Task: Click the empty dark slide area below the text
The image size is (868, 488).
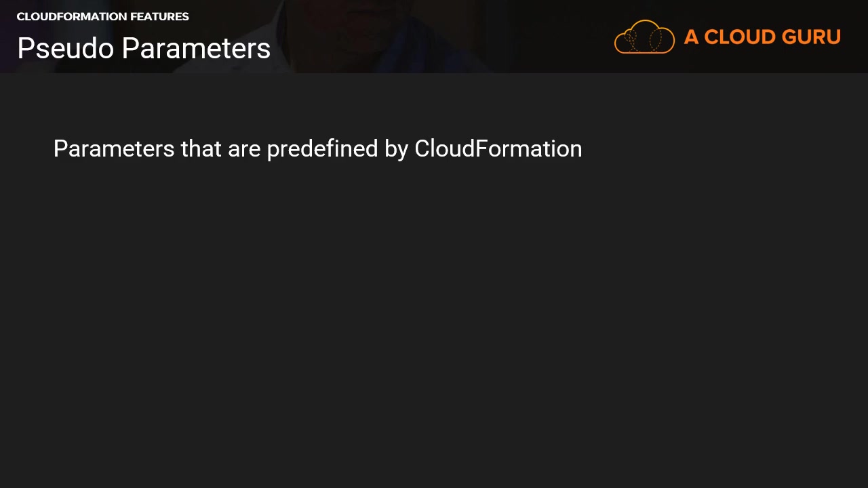Action: point(434,325)
